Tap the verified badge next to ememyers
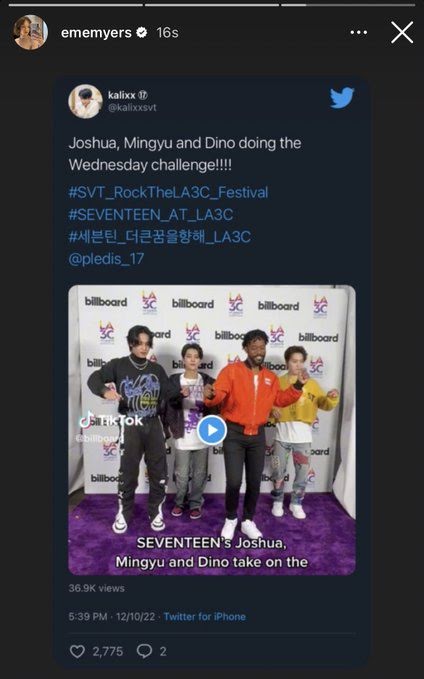The height and width of the screenshot is (679, 424). tap(142, 32)
